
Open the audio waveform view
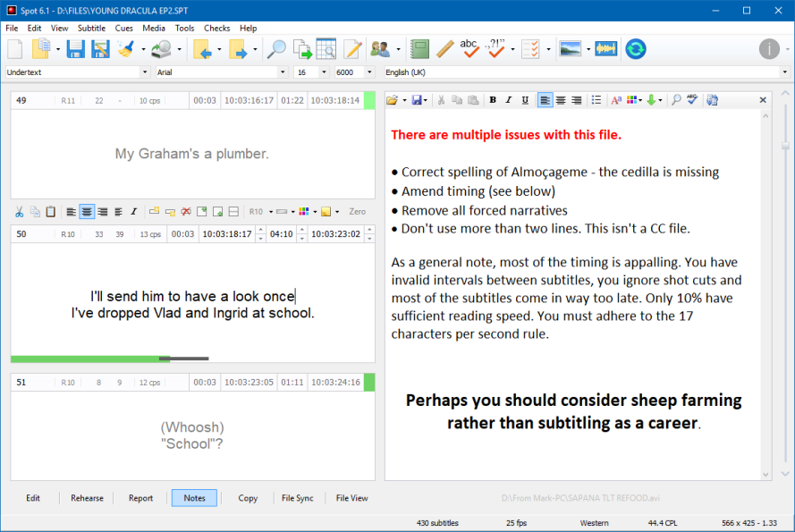click(606, 48)
